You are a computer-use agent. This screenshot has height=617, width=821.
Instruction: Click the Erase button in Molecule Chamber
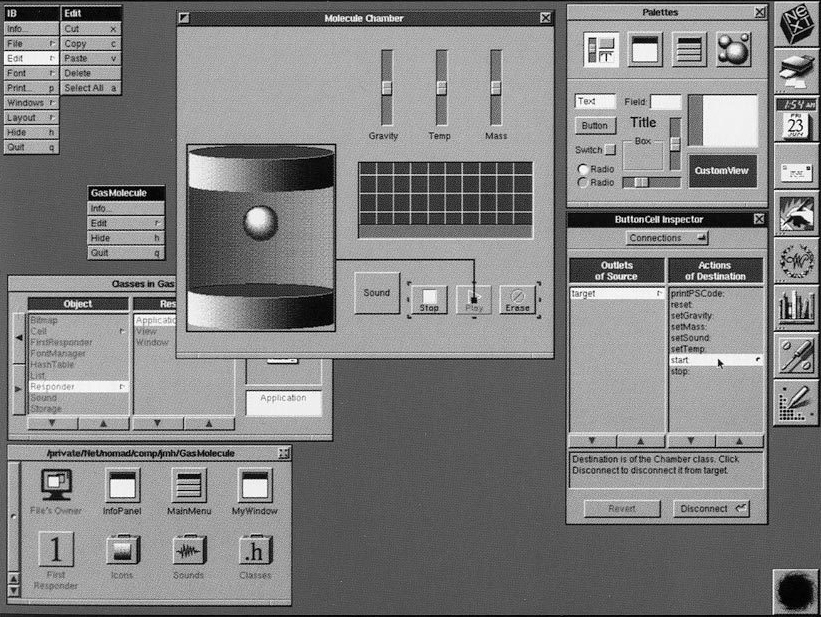(519, 298)
